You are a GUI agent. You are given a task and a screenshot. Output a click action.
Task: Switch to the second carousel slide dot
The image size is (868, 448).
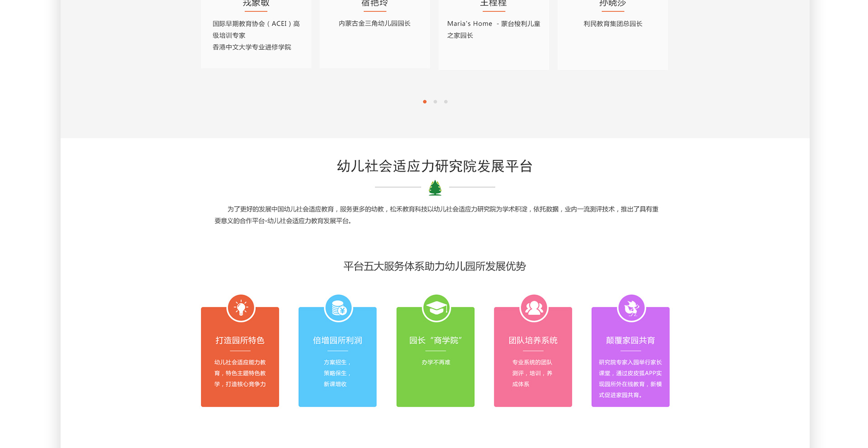(x=435, y=102)
